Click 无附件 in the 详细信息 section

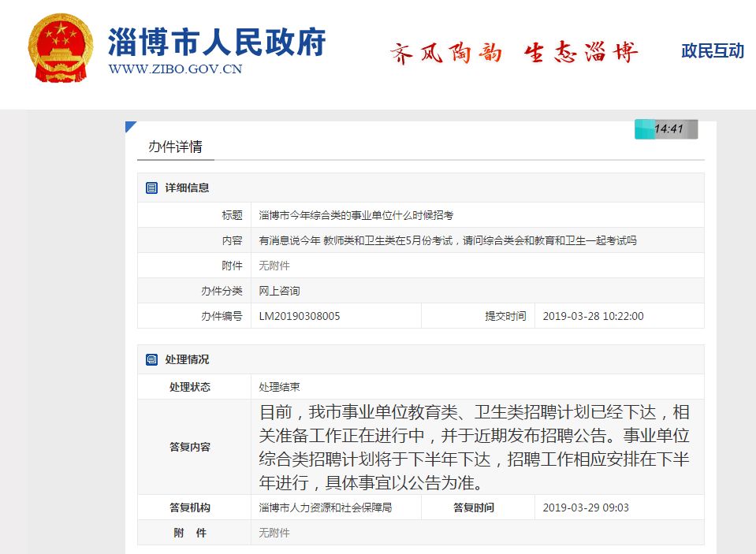274,266
